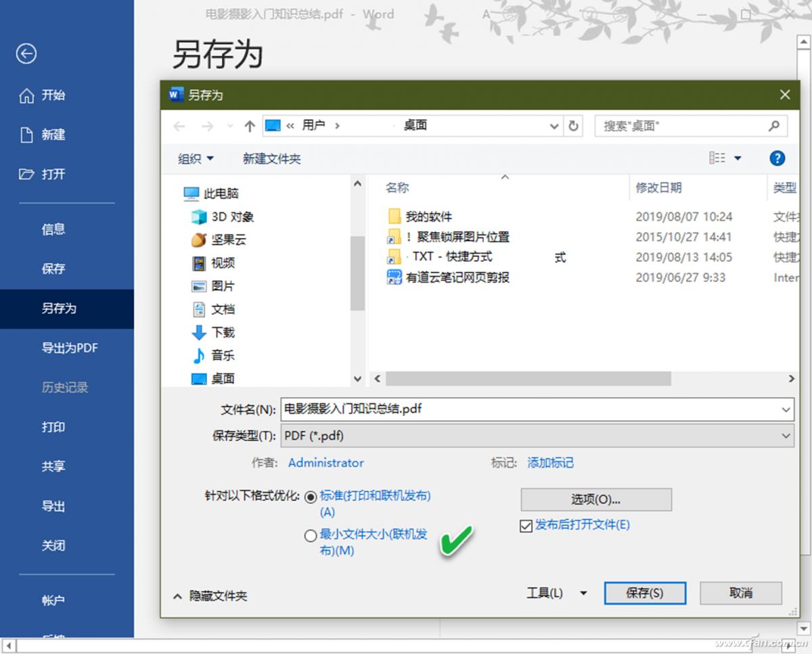Click the new document icon beside 新建
Viewport: 812px width, 654px height.
pyautogui.click(x=26, y=135)
